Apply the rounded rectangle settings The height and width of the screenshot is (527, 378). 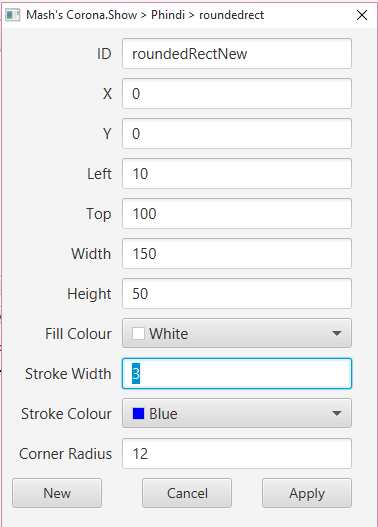coord(307,493)
